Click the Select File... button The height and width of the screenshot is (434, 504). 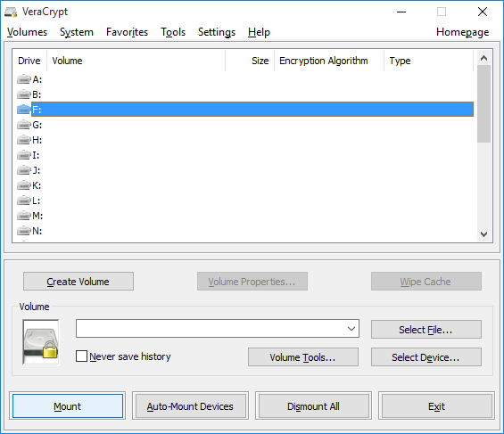point(426,330)
